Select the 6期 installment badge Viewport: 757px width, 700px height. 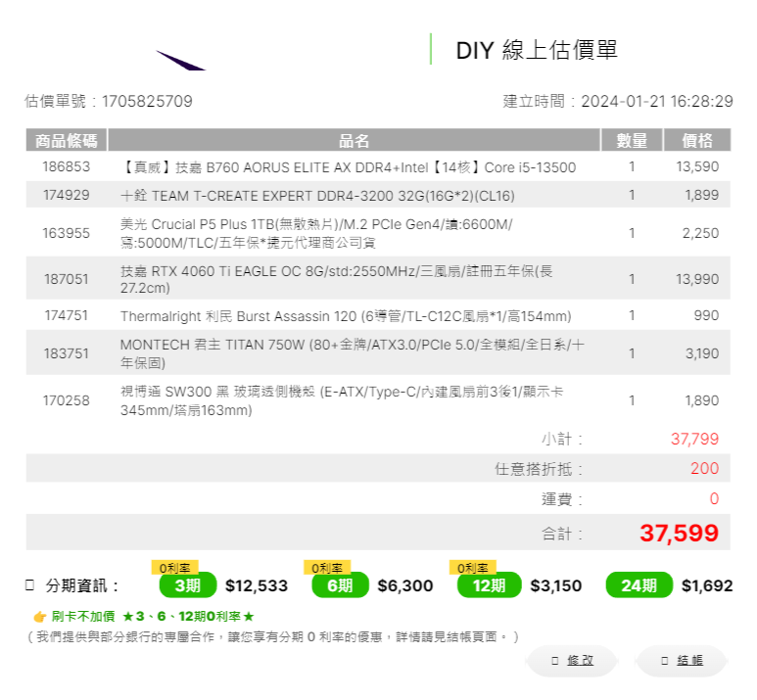coord(341,585)
